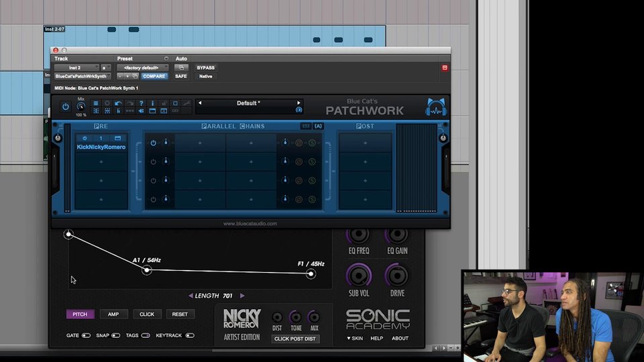Image resolution: width=644 pixels, height=362 pixels.
Task: Click the wrench settings icon
Action: pos(186,103)
